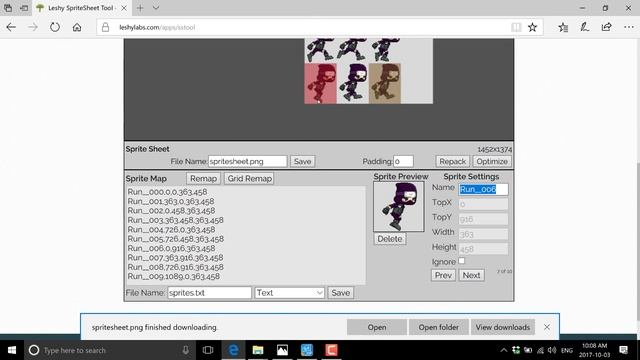Select the Run__005 sprite map row

(176, 239)
